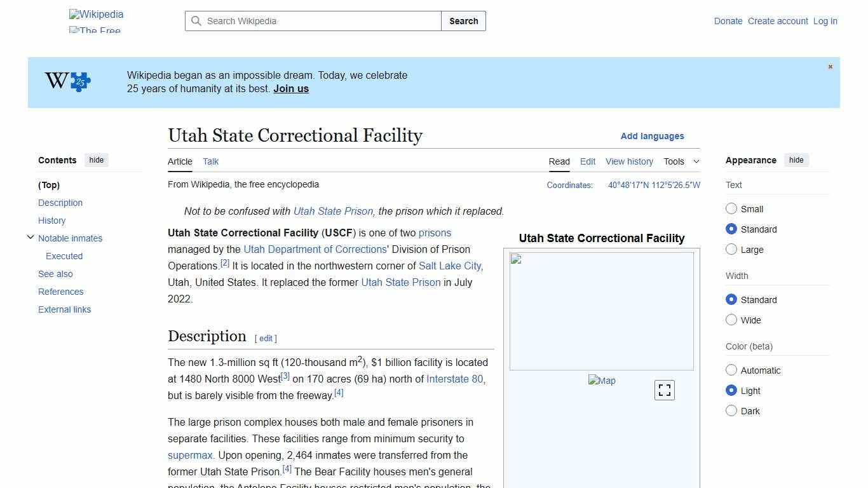The width and height of the screenshot is (868, 488).
Task: Click the Join us link
Action: (x=290, y=88)
